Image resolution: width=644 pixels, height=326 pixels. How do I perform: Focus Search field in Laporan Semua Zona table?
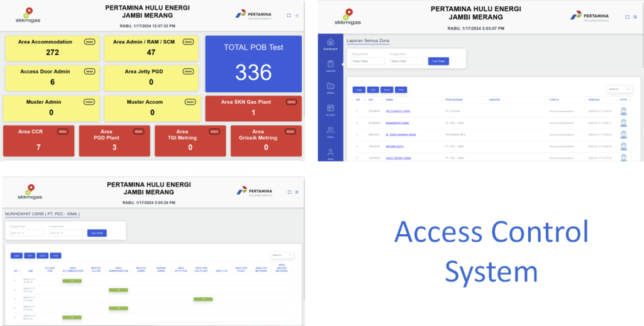point(619,89)
